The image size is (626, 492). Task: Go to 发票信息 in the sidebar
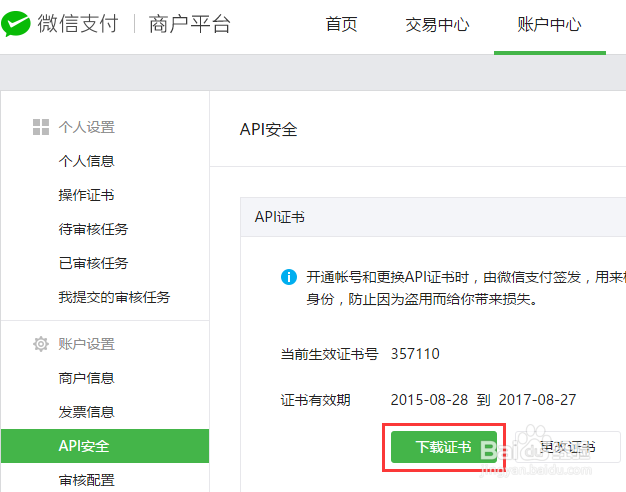point(87,412)
